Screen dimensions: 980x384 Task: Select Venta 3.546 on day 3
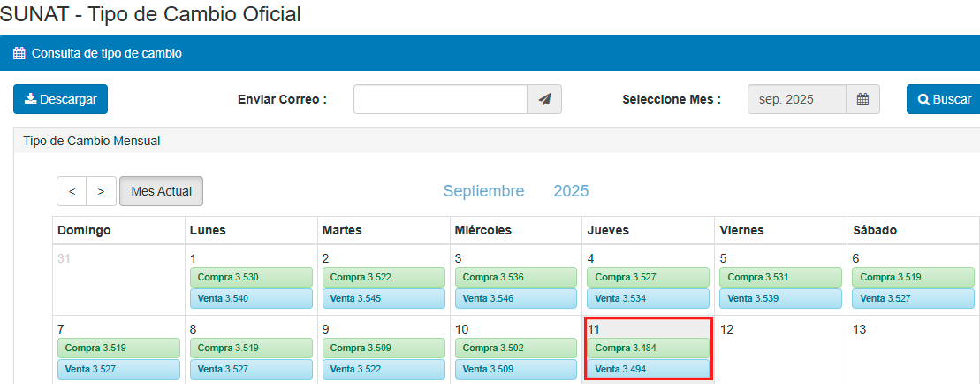[516, 298]
